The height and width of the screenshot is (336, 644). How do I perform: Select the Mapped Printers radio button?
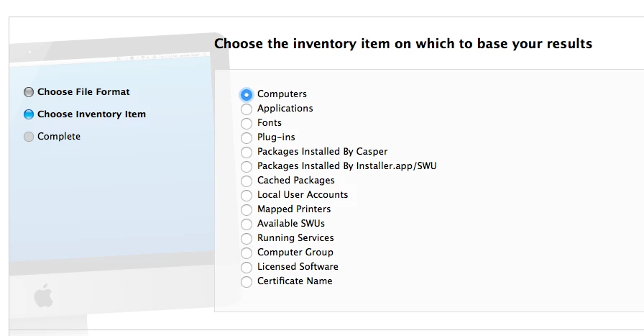[247, 210]
